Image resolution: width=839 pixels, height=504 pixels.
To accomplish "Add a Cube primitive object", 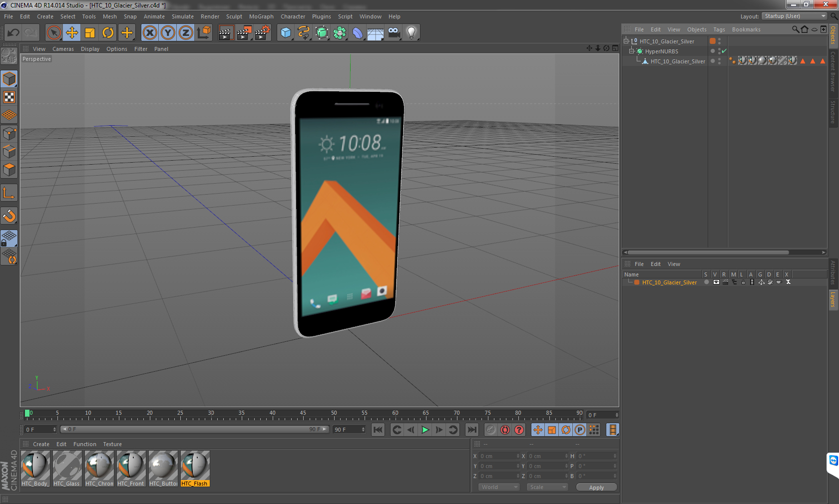I will point(286,33).
